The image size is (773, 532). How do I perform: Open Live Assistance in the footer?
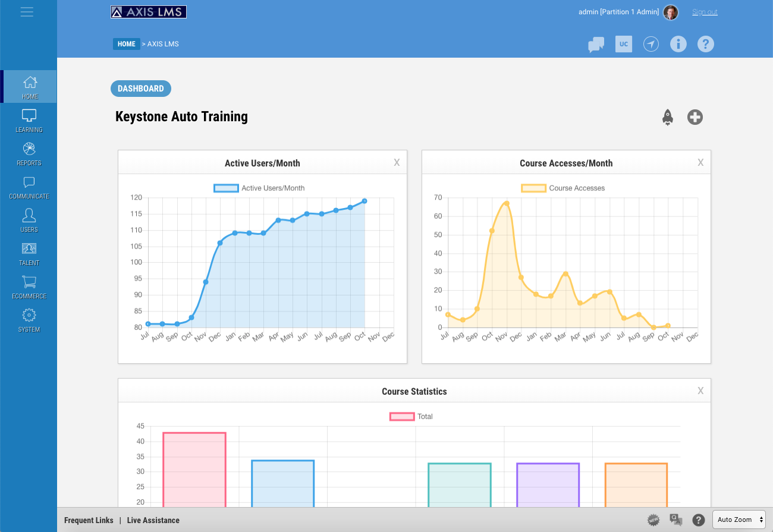point(153,520)
